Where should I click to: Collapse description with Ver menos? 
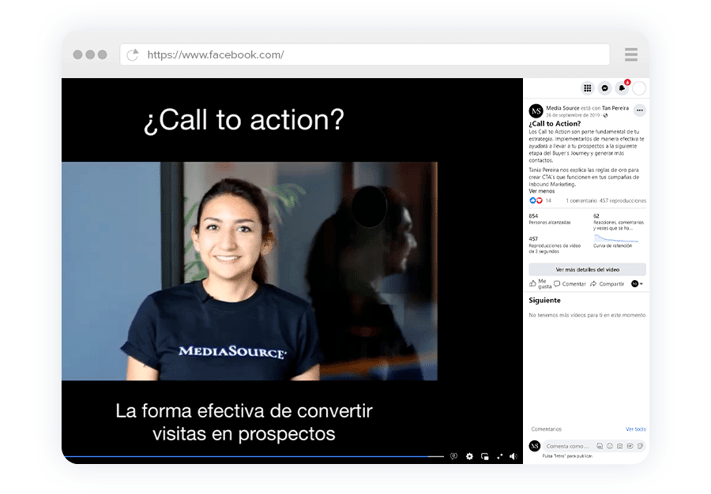541,191
